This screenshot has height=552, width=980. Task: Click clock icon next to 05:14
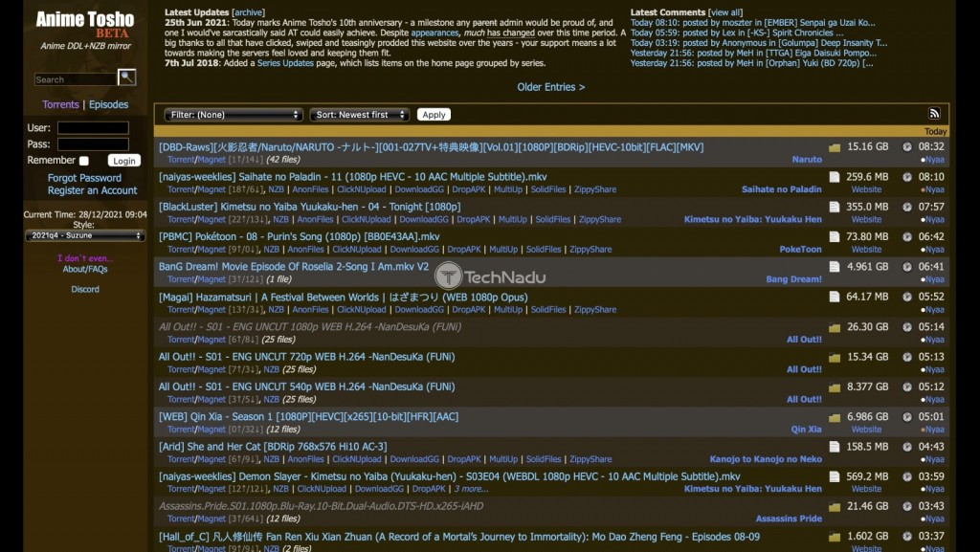907,326
